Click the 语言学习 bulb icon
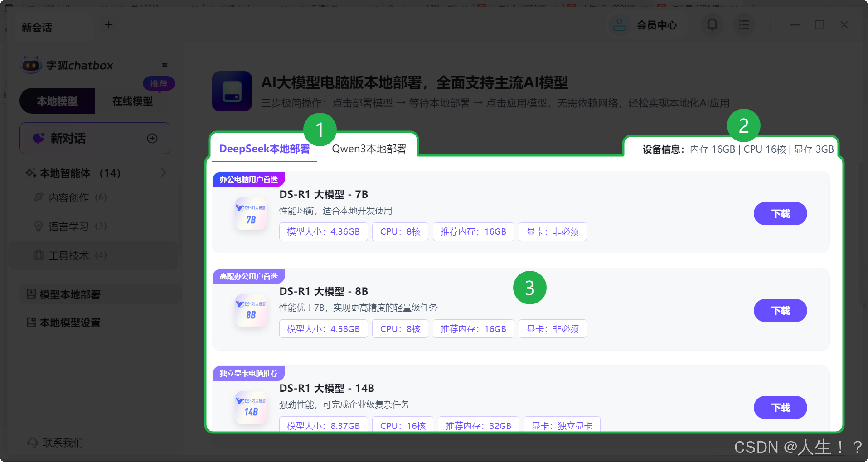The height and width of the screenshot is (462, 868). coord(39,226)
